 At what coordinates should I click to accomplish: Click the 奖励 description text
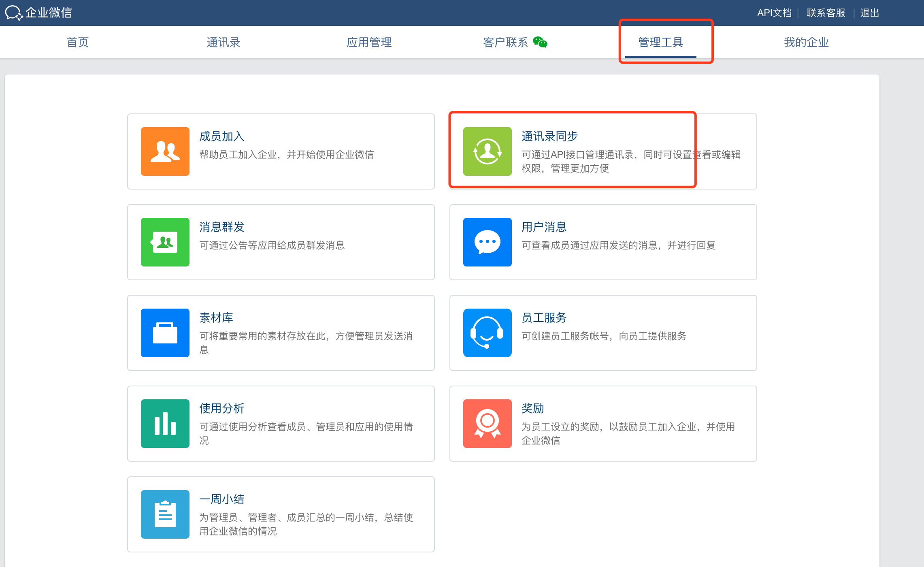point(628,434)
